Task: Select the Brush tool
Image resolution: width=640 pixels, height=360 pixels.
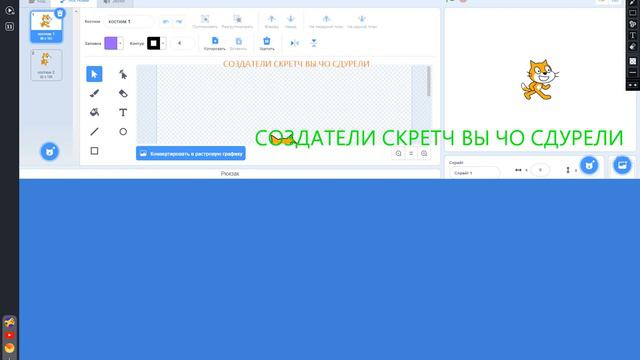Action: pos(94,93)
